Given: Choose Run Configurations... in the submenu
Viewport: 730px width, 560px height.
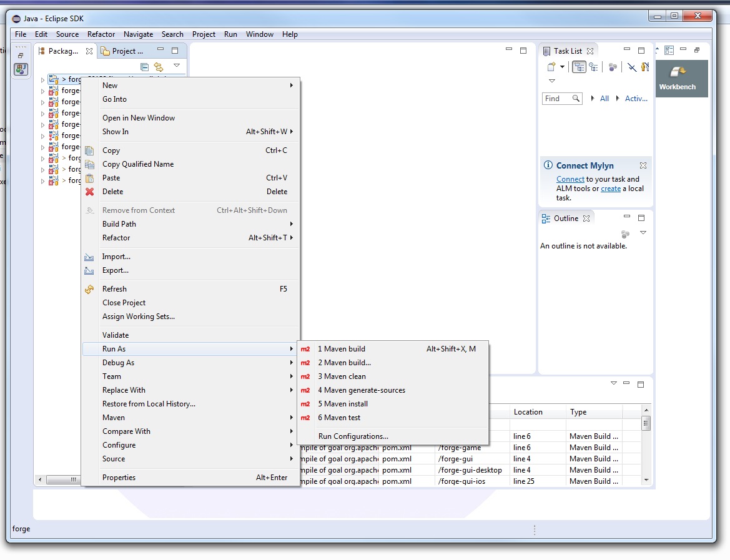Looking at the screenshot, I should (x=353, y=436).
